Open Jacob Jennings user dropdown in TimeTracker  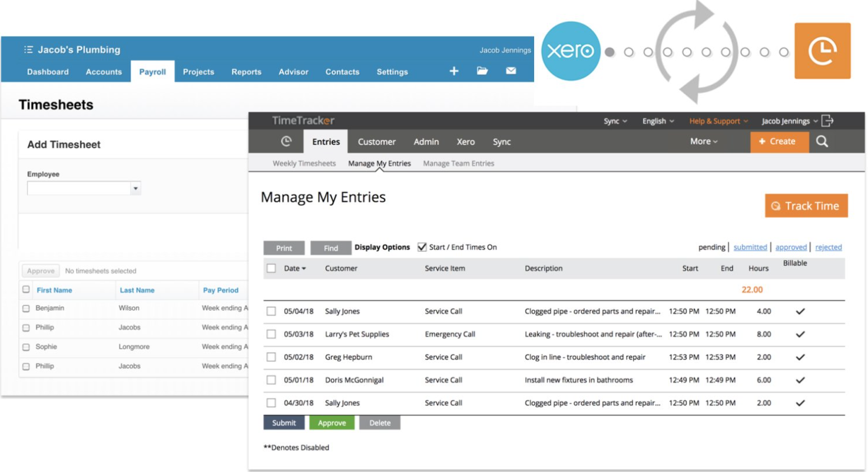tap(790, 121)
